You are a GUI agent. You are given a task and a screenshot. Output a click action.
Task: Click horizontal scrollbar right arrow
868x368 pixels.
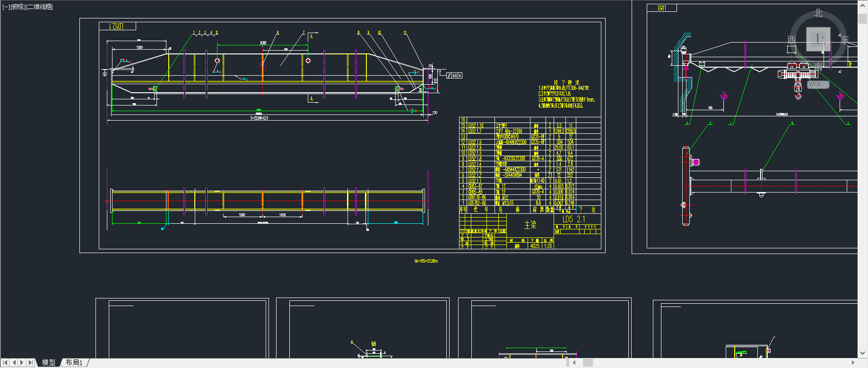852,363
